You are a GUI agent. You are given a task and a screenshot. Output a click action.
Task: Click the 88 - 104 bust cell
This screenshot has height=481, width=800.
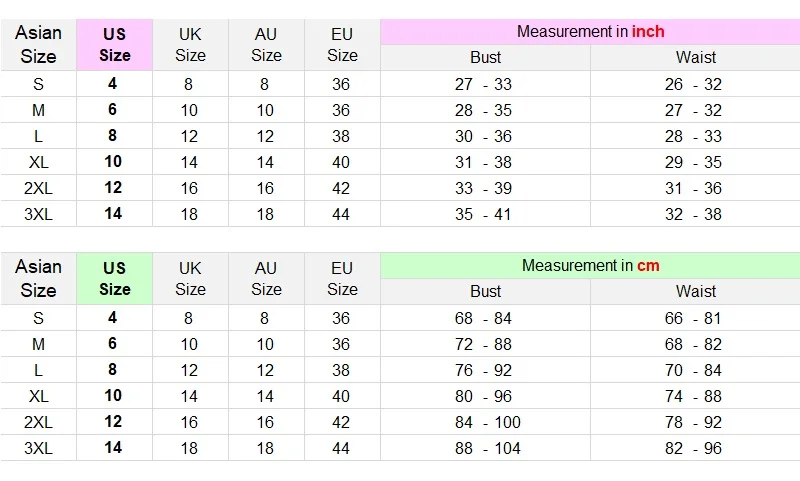point(487,448)
